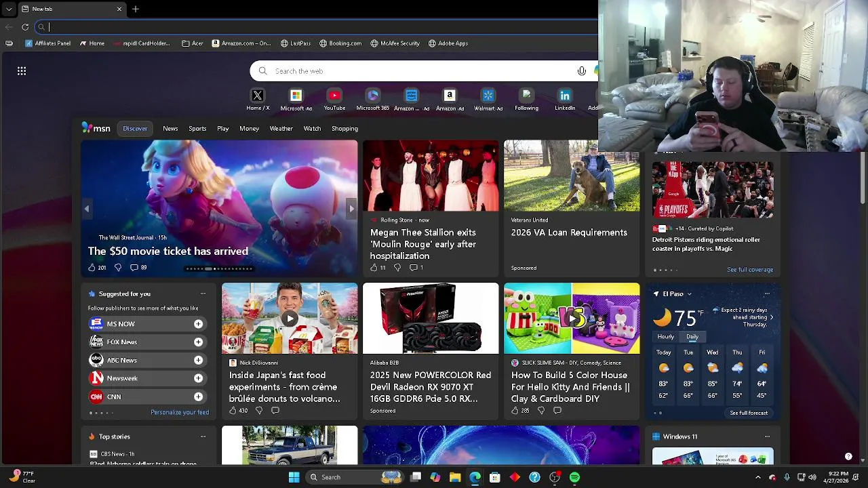The width and height of the screenshot is (868, 488).
Task: Like the $50 movie ticket story
Action: (x=93, y=268)
